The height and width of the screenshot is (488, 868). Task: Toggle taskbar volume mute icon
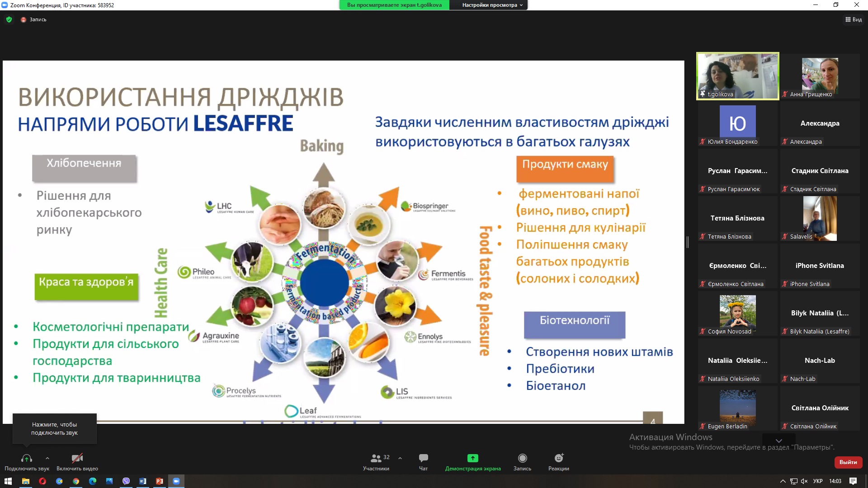tap(804, 481)
